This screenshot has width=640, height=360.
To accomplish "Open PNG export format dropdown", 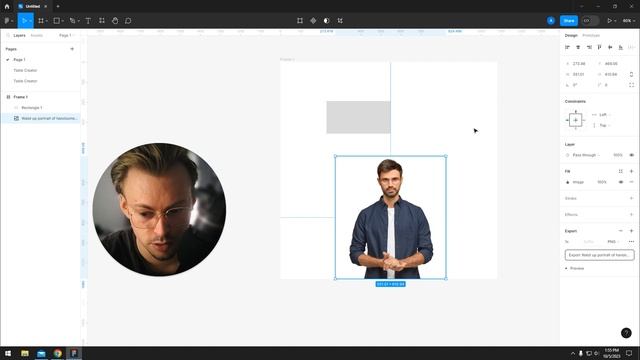I will point(613,242).
